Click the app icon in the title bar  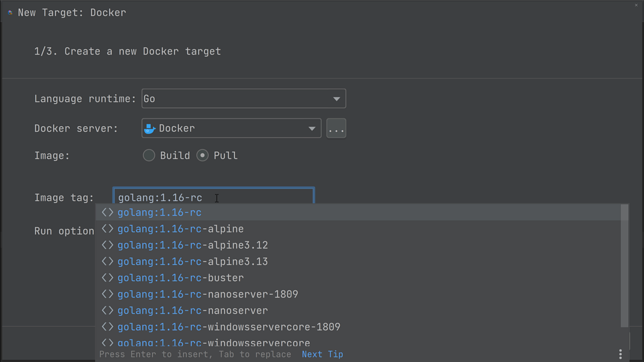[10, 12]
